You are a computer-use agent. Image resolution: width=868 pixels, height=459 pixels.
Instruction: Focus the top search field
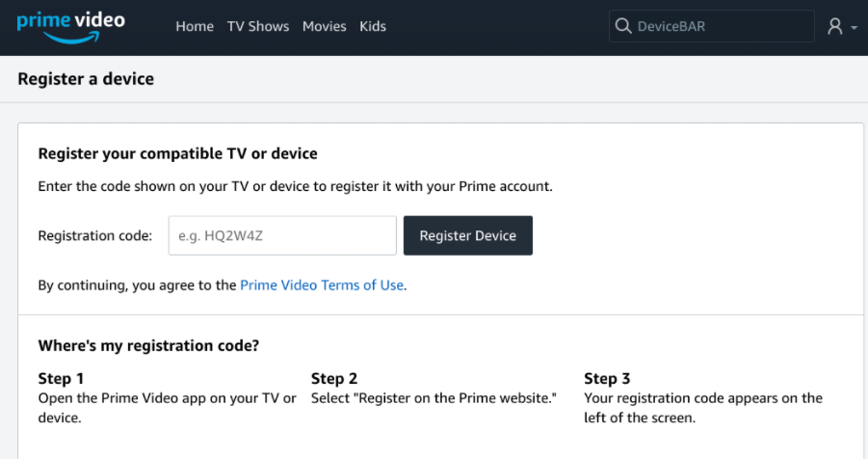[723, 26]
